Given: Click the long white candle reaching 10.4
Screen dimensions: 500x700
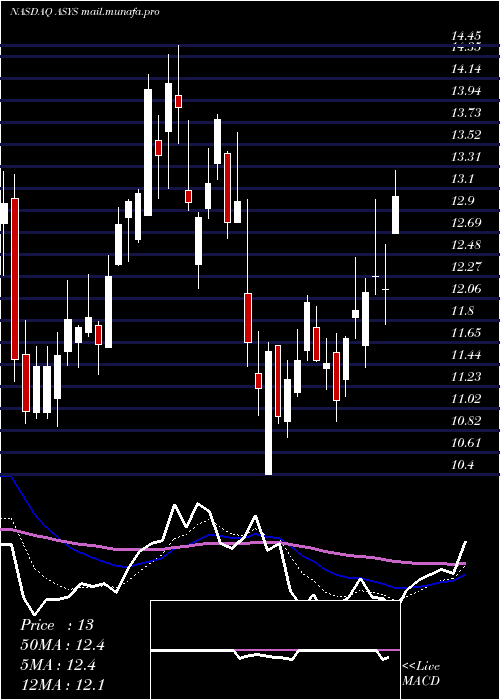Looking at the screenshot, I should (268, 412).
